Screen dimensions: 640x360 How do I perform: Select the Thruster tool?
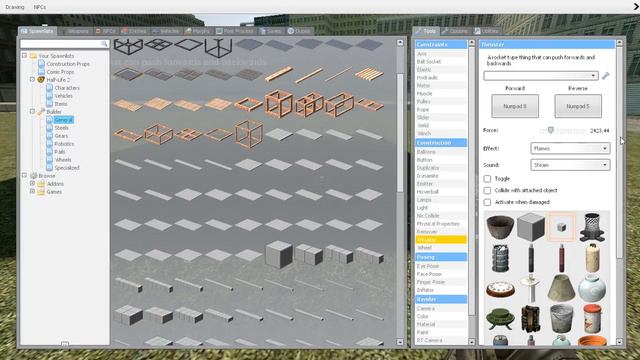pyautogui.click(x=441, y=240)
